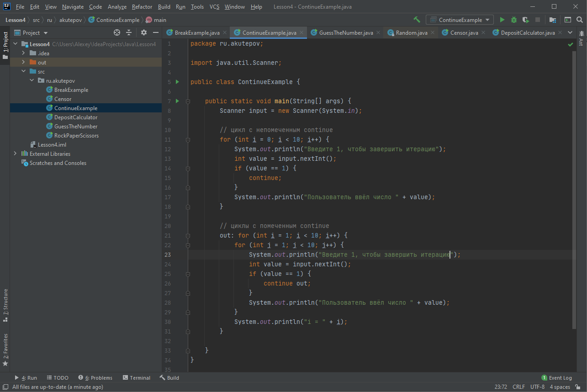This screenshot has height=392, width=587.
Task: Toggle the Build tool window
Action: 169,378
